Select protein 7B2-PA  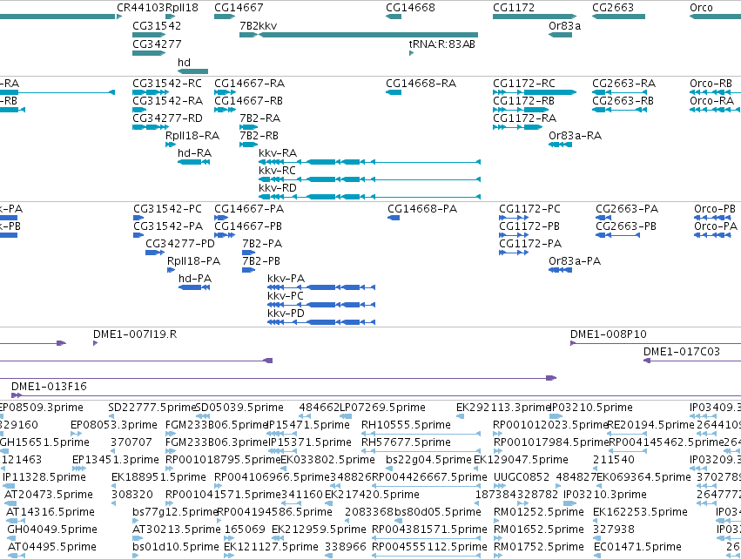click(x=262, y=244)
